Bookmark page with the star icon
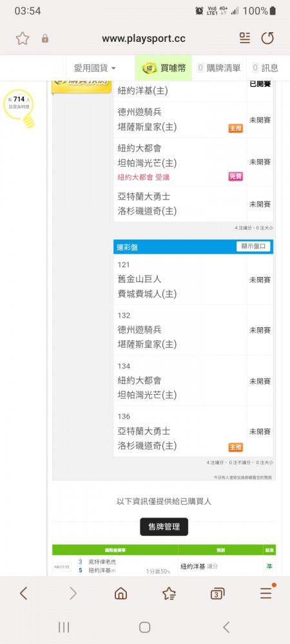 click(x=23, y=39)
